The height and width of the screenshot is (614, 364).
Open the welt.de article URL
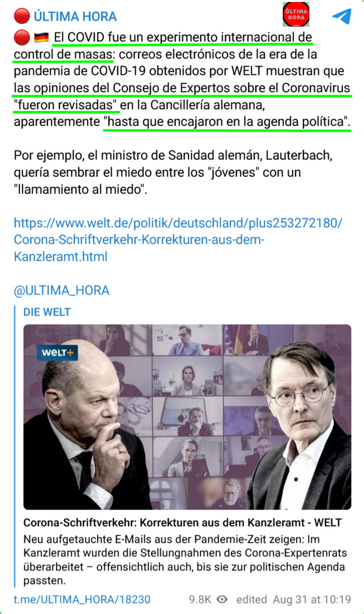178,239
